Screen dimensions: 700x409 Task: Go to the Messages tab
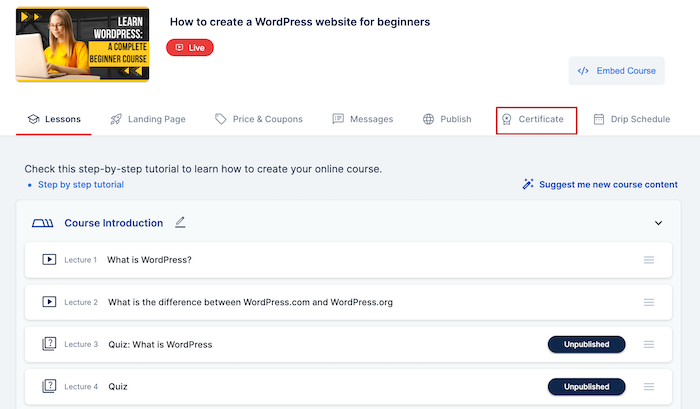point(362,119)
